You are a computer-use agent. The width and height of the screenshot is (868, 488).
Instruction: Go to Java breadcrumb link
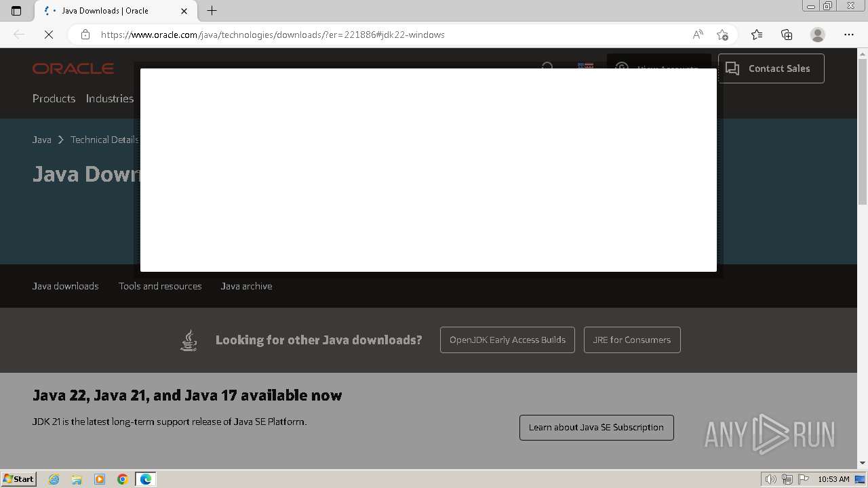pos(42,140)
